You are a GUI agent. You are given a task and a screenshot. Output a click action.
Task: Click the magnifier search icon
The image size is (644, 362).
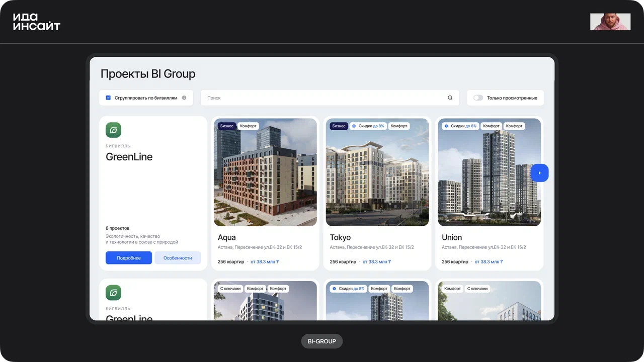[x=450, y=98]
